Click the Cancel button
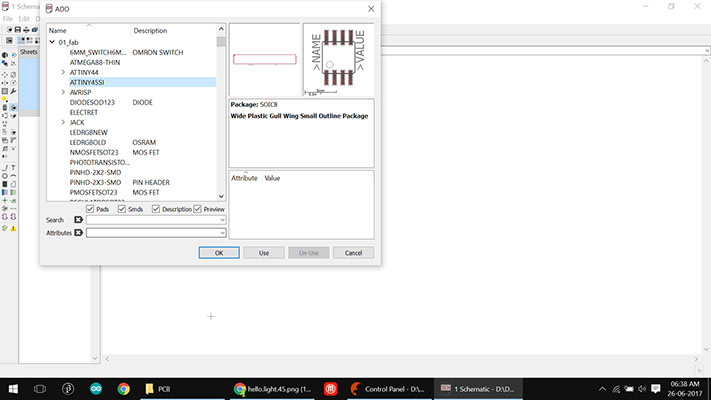The width and height of the screenshot is (711, 400). pos(353,253)
